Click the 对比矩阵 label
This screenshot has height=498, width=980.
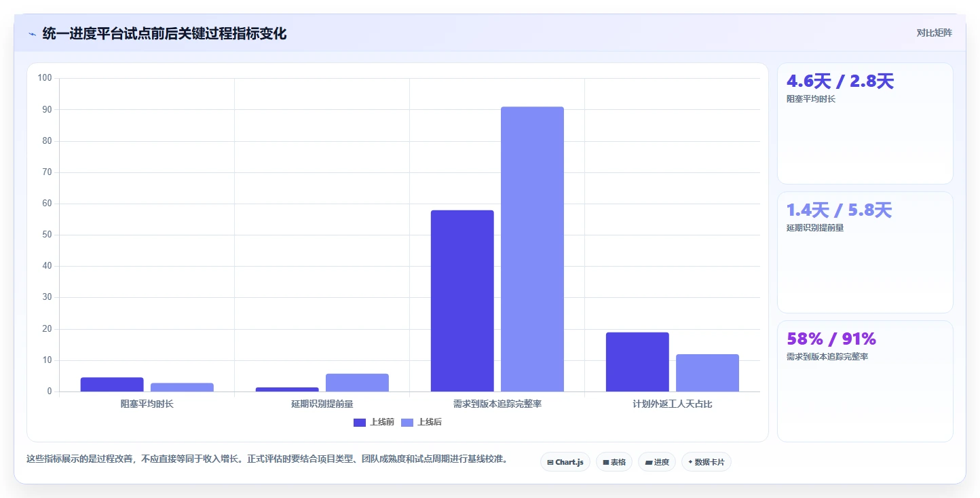click(x=934, y=33)
